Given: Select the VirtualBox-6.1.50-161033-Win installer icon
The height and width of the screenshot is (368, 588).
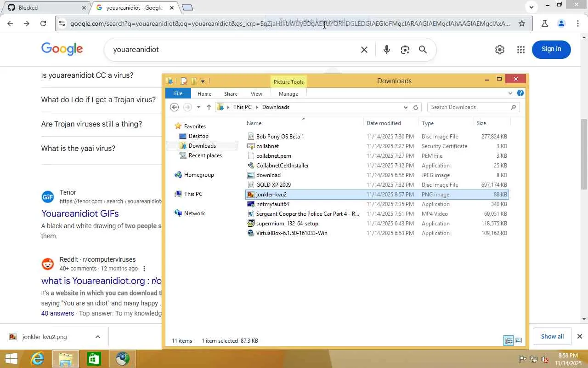Looking at the screenshot, I should [x=251, y=233].
